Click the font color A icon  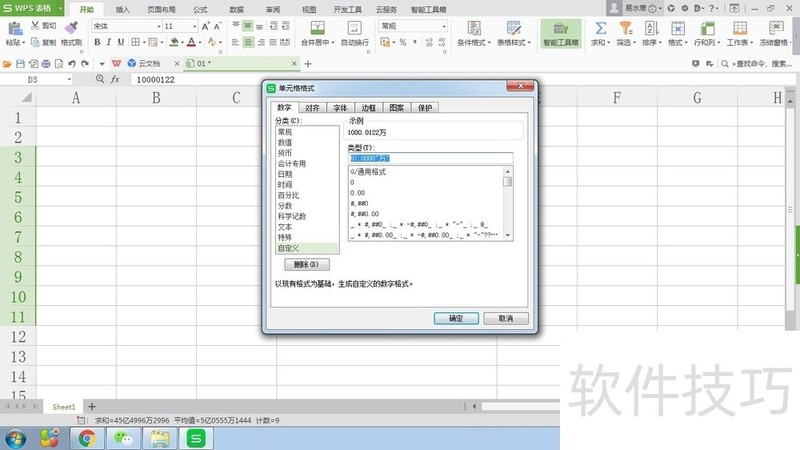click(191, 42)
